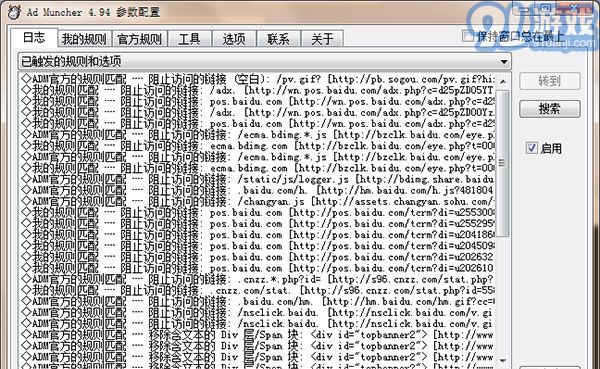The height and width of the screenshot is (369, 600).
Task: Click the 搜索 button
Action: tap(549, 109)
